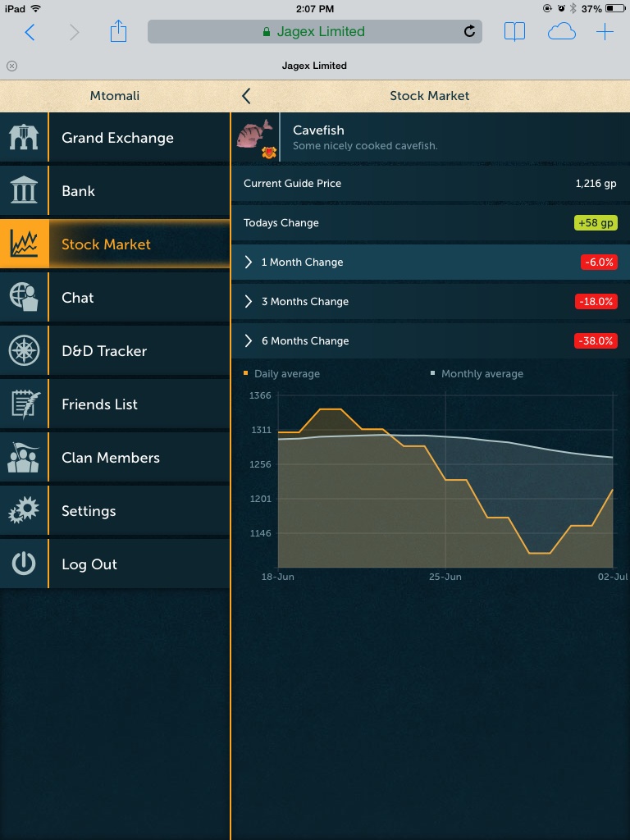
Task: Go back from Stock Market header
Action: tap(246, 96)
